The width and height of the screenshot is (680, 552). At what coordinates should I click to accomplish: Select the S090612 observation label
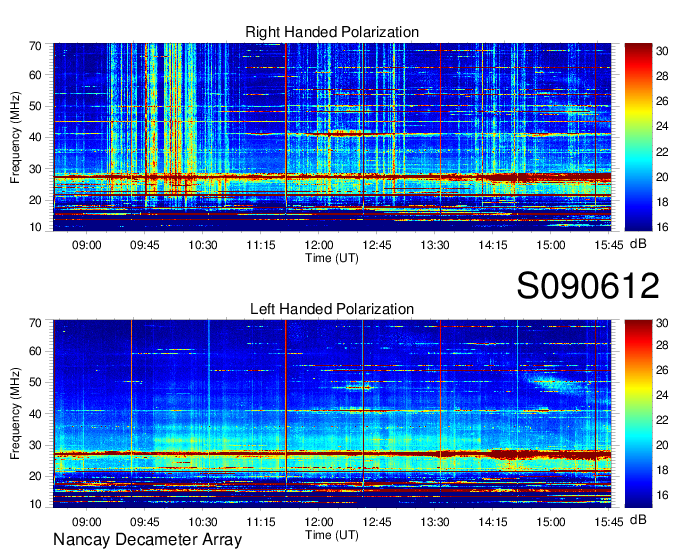point(588,286)
